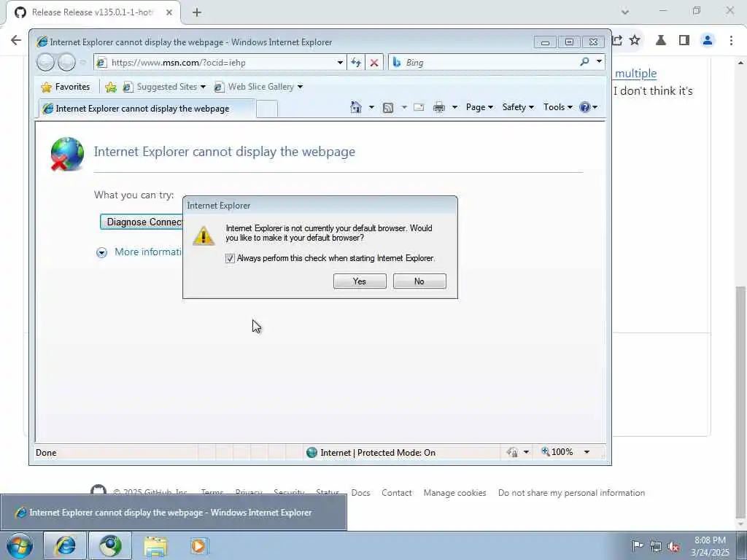Open the Contact footer link

click(x=396, y=493)
